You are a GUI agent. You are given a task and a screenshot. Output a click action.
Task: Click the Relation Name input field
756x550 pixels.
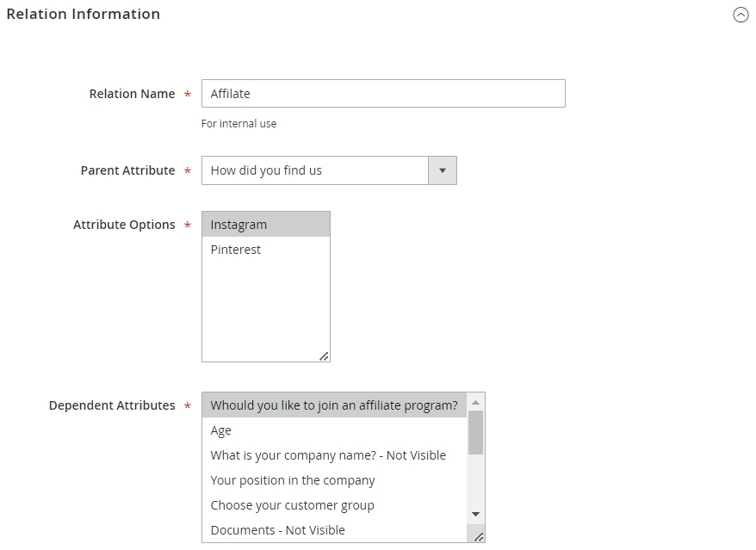[x=383, y=94]
